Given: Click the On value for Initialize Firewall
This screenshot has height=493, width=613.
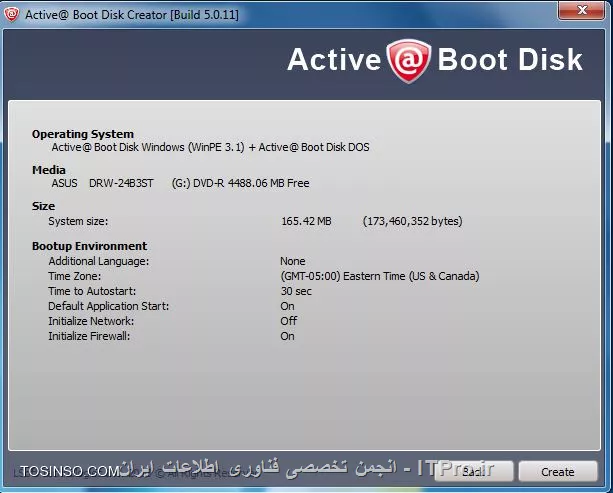Looking at the screenshot, I should pos(287,336).
